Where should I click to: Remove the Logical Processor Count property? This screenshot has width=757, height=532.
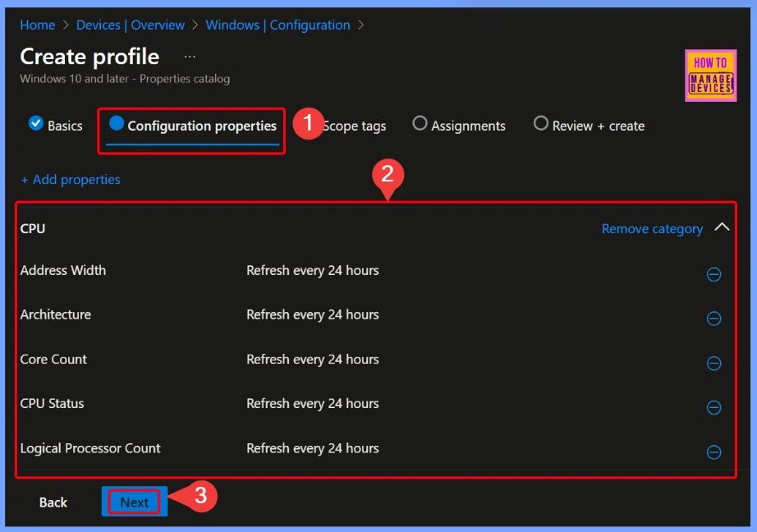[713, 452]
